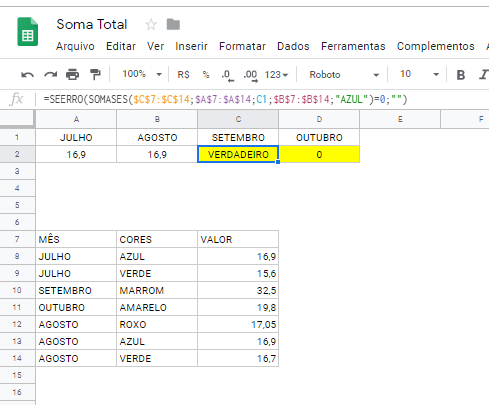Select the value 17,05 cell
Viewport: 489px width, 405px height.
click(x=238, y=324)
